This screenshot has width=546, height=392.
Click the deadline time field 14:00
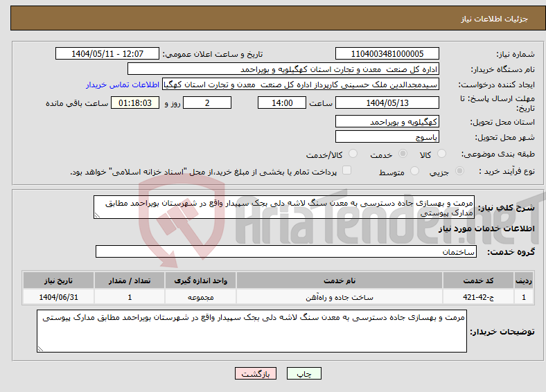[x=282, y=103]
